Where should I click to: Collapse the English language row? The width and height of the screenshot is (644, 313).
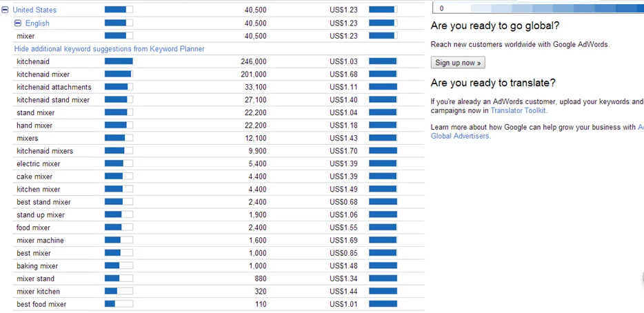(x=18, y=23)
